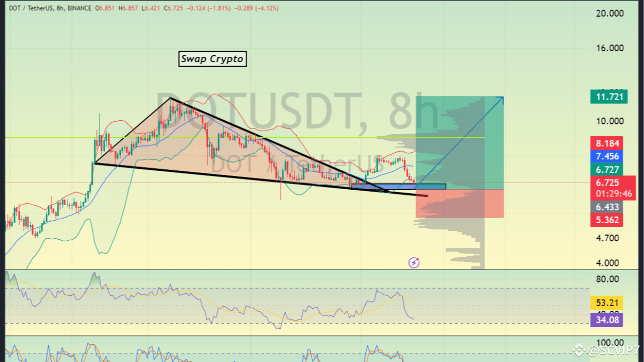This screenshot has height=362, width=644.
Task: Select the blue rectangle support zone
Action: (398, 187)
